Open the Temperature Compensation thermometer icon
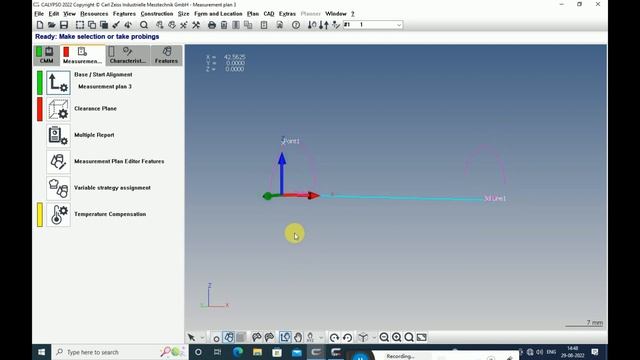Screen dimensions: 640x360 click(x=58, y=215)
